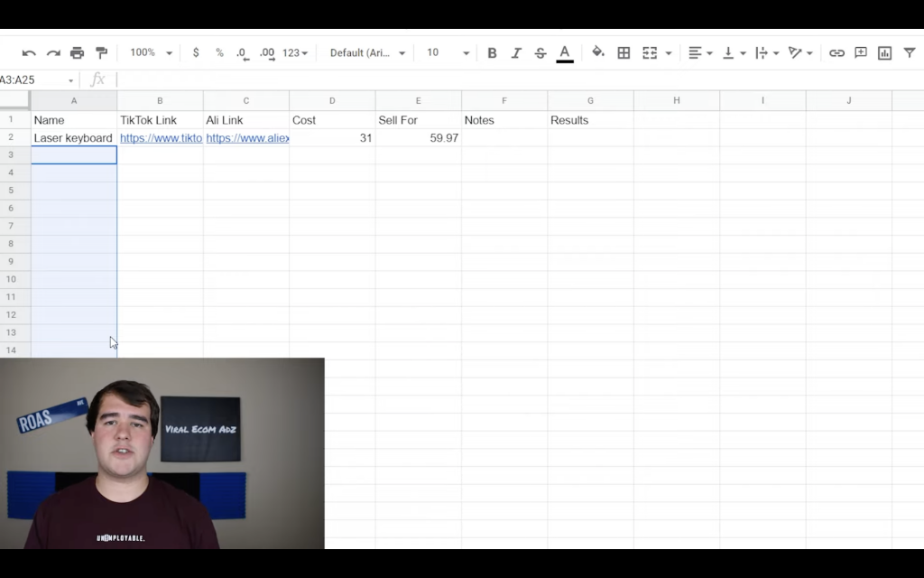Open the borders tool
Image resolution: width=924 pixels, height=578 pixels.
click(624, 53)
